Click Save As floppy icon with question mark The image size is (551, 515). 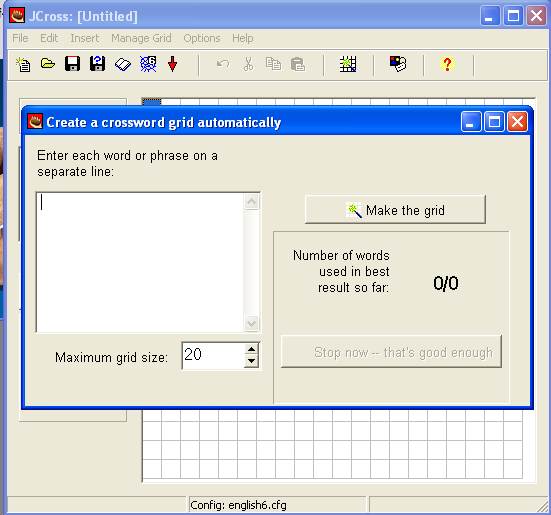click(x=97, y=64)
